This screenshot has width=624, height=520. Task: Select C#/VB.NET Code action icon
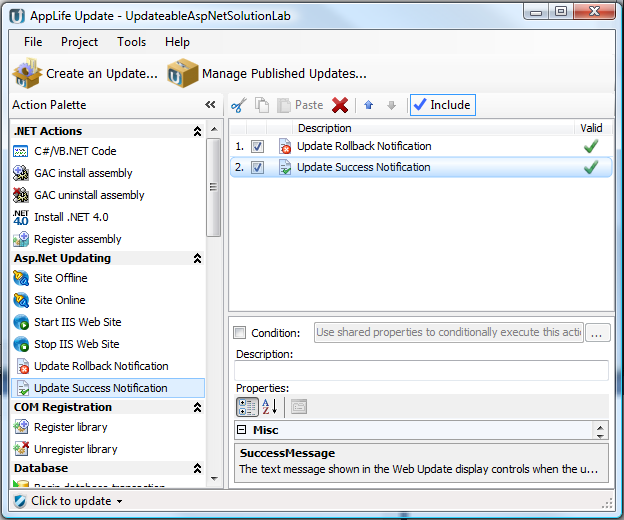click(21, 151)
